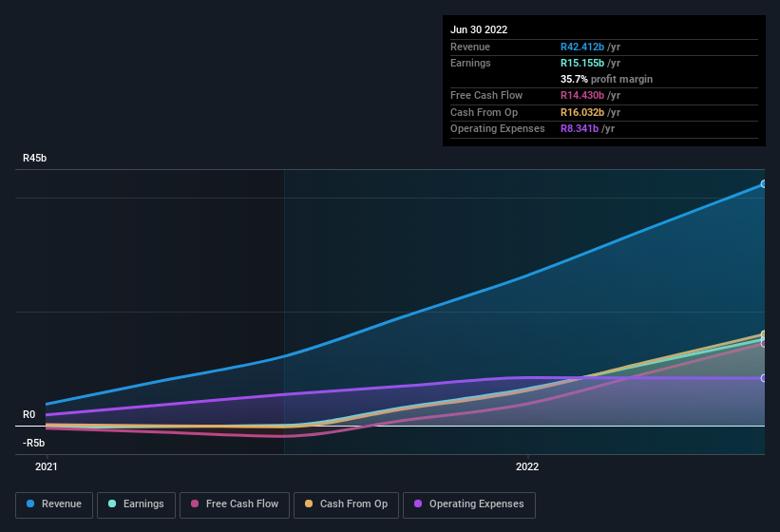The image size is (780, 532).
Task: Click the R0 y-axis label
Action: (x=29, y=414)
